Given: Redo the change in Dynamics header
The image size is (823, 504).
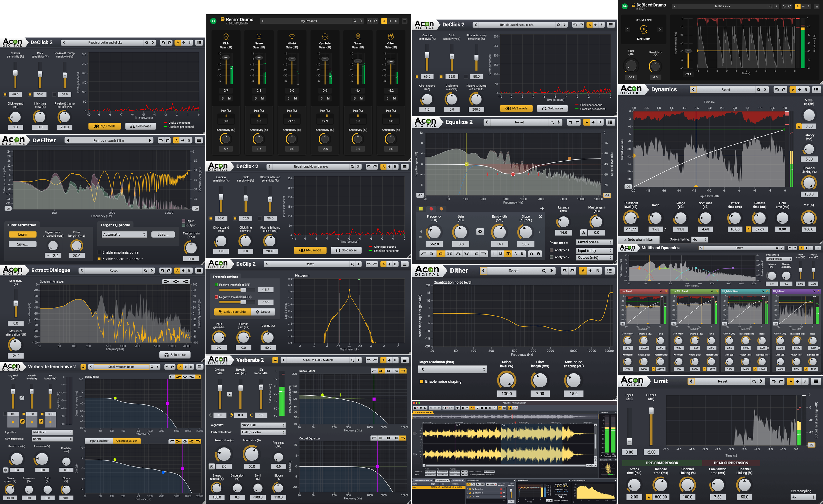Looking at the screenshot, I should coord(783,89).
